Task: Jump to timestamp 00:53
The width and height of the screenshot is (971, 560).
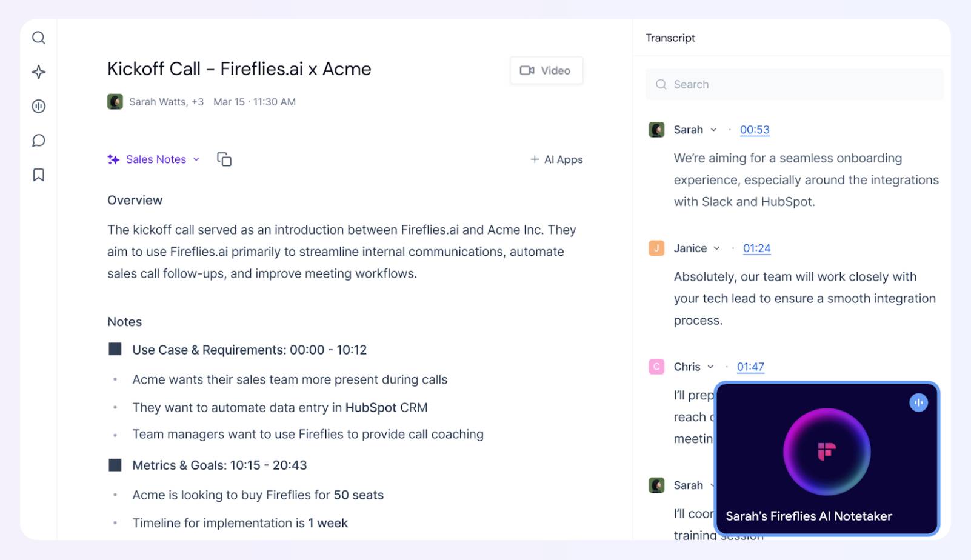Action: pos(755,130)
